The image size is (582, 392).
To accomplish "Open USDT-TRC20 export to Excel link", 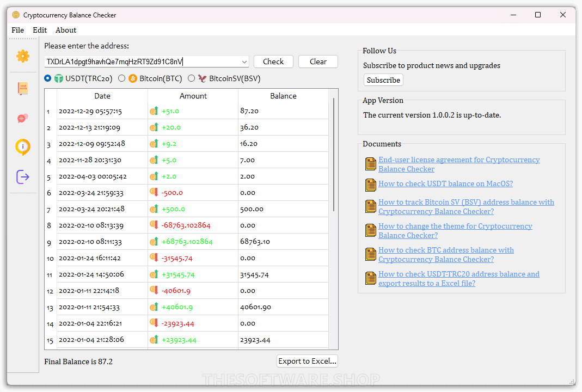I will [459, 278].
